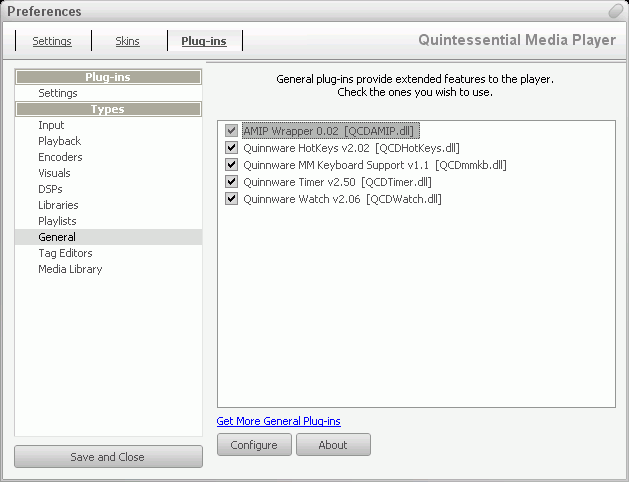Click the Configure button

(254, 445)
